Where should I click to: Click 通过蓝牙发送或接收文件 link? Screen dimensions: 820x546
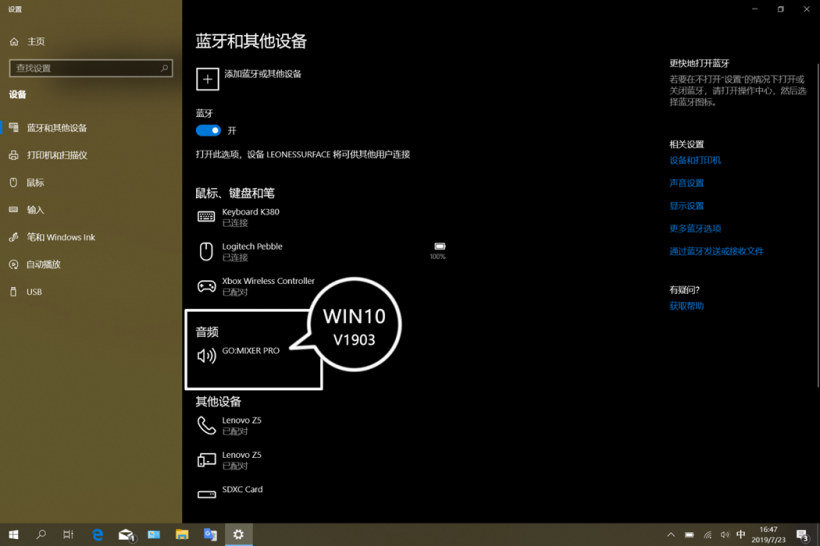(716, 251)
